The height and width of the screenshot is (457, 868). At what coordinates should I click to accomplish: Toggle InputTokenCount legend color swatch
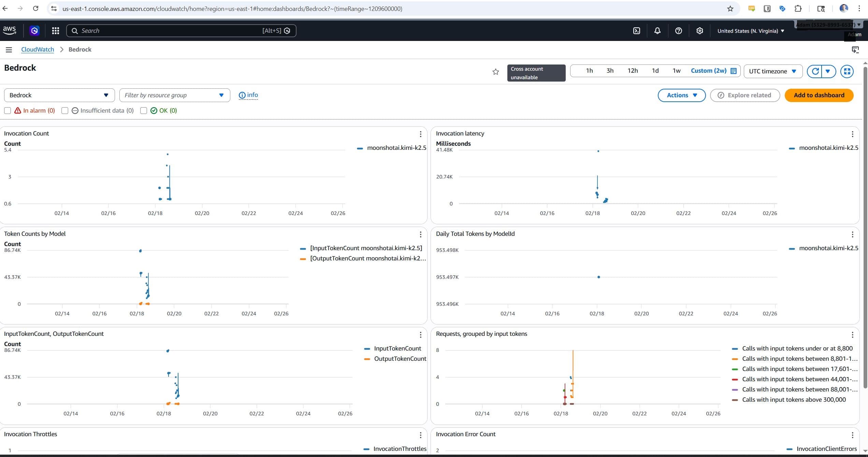coord(367,349)
